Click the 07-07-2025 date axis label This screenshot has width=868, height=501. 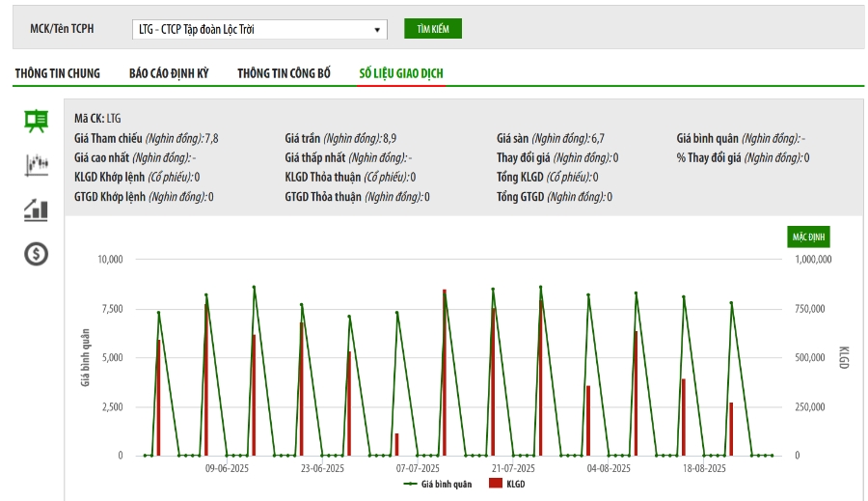pyautogui.click(x=418, y=468)
